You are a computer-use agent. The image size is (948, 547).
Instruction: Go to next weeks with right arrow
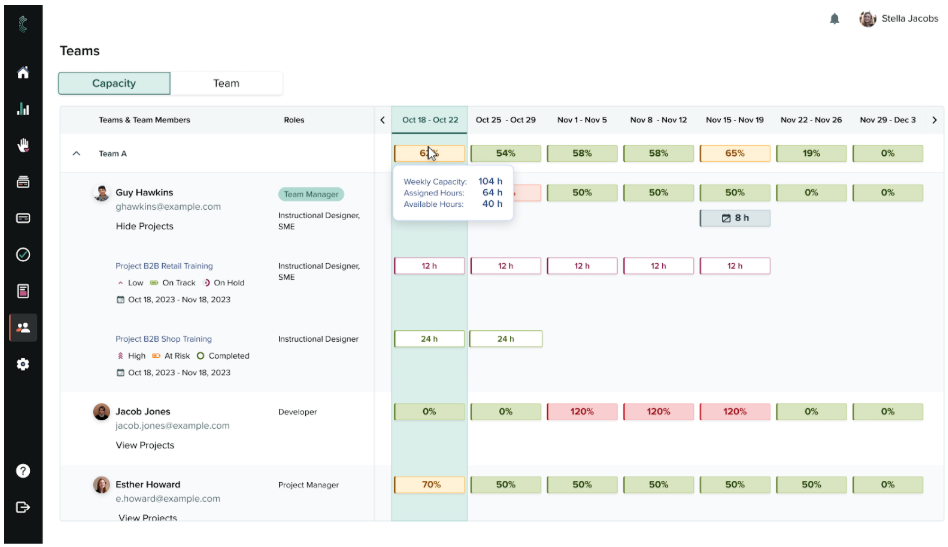point(935,120)
